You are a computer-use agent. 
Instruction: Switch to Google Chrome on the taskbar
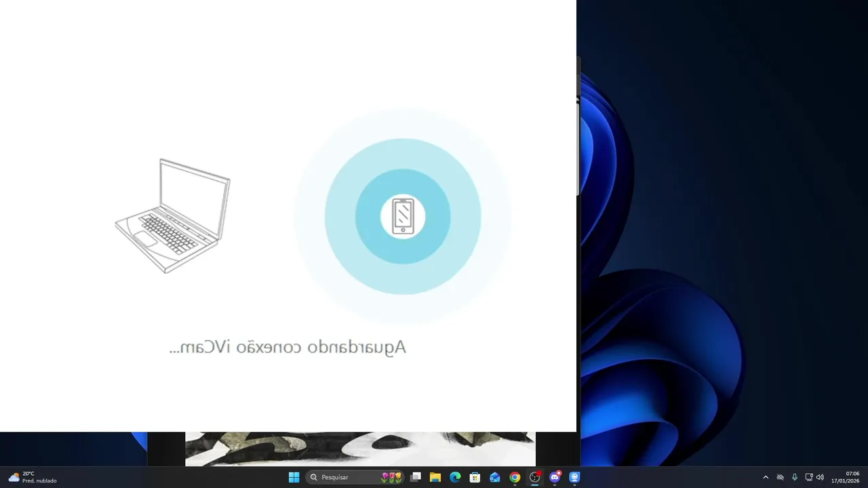[x=515, y=477]
